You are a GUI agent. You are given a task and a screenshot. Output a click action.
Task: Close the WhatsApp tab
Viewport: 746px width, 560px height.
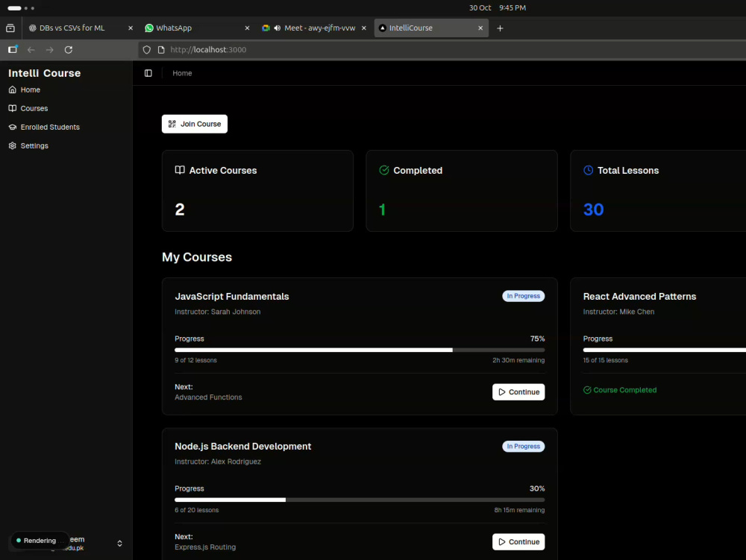pyautogui.click(x=247, y=28)
